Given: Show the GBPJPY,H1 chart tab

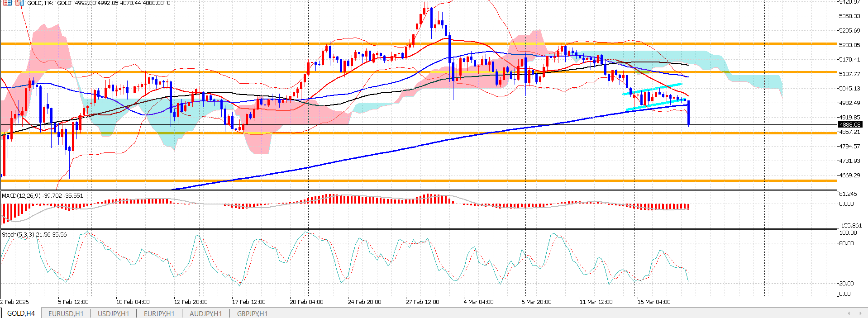Looking at the screenshot, I should click(x=252, y=313).
